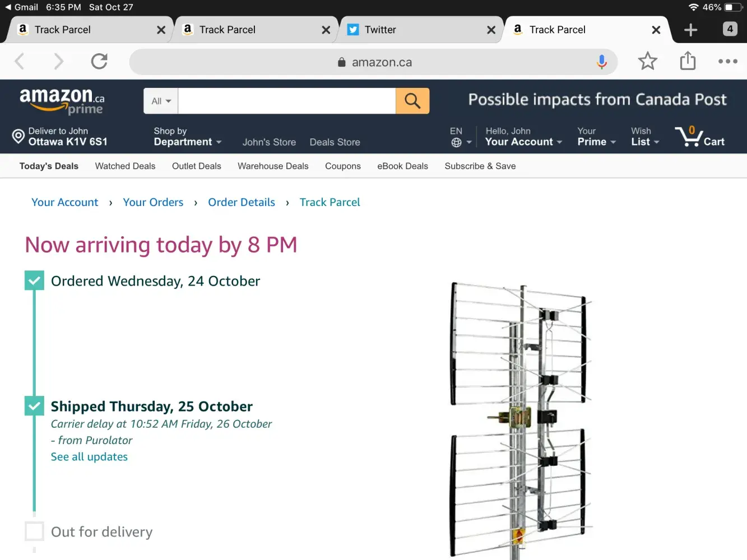Click the antenna product image
Viewport: 747px width, 560px height.
click(518, 420)
